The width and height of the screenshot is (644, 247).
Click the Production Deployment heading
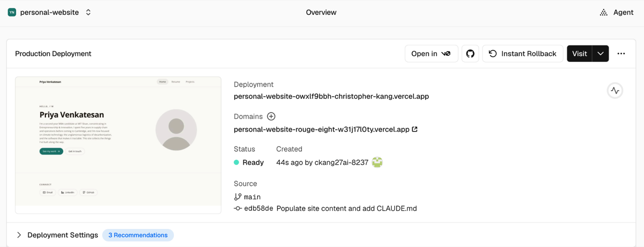point(53,53)
